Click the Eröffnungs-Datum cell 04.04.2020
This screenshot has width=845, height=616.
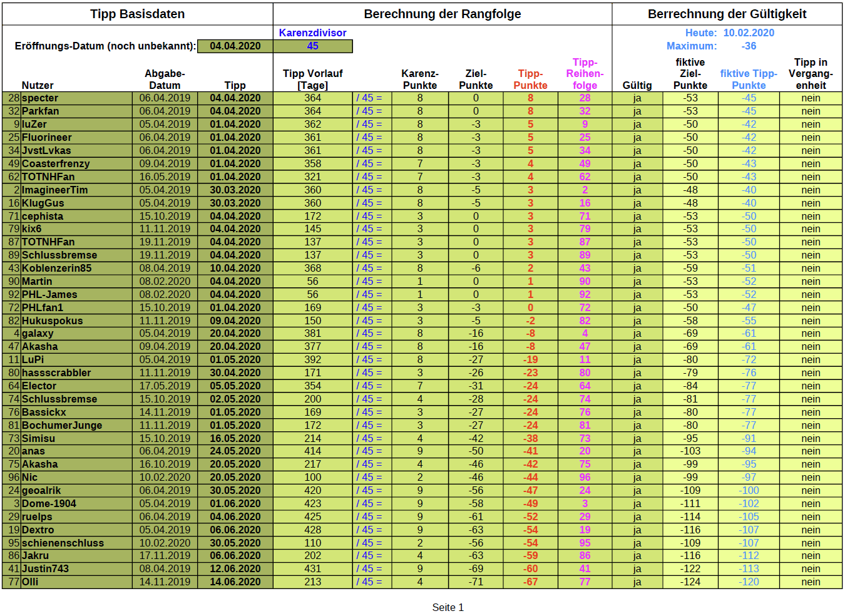[x=235, y=46]
